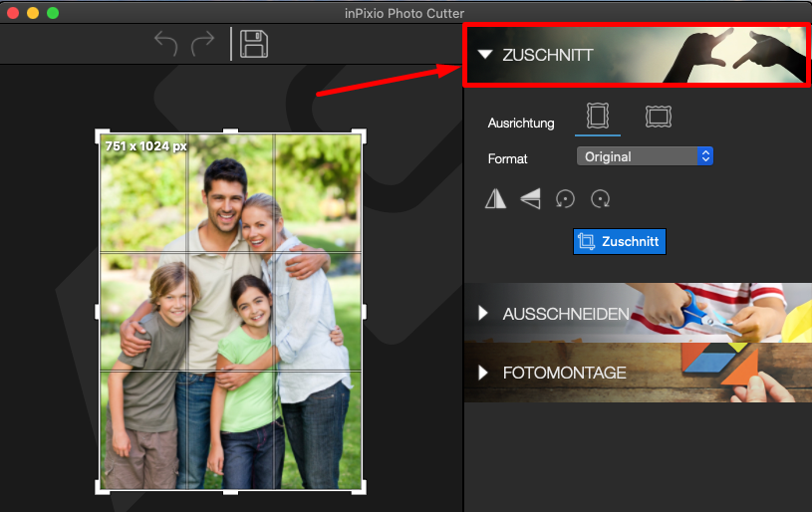Click the top-right crop corner handle
This screenshot has height=512, width=812.
[360, 136]
